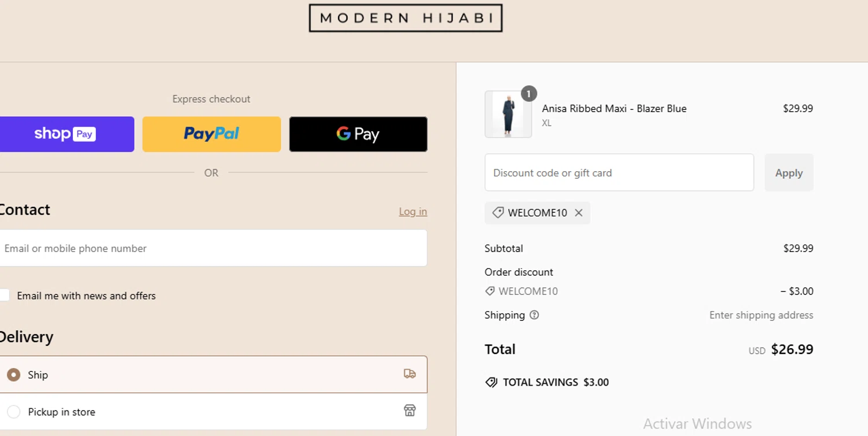The height and width of the screenshot is (436, 868).
Task: Click the tag icon on WELCOME10 chip
Action: click(x=498, y=213)
